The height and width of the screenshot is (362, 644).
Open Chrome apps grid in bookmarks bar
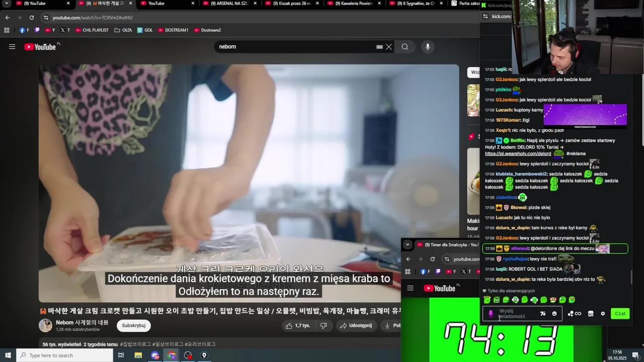coord(7,30)
